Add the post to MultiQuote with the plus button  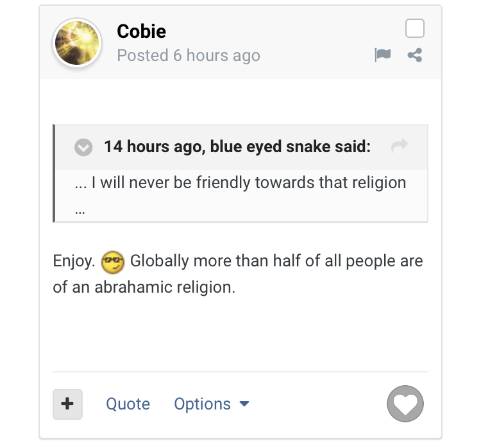pos(67,404)
